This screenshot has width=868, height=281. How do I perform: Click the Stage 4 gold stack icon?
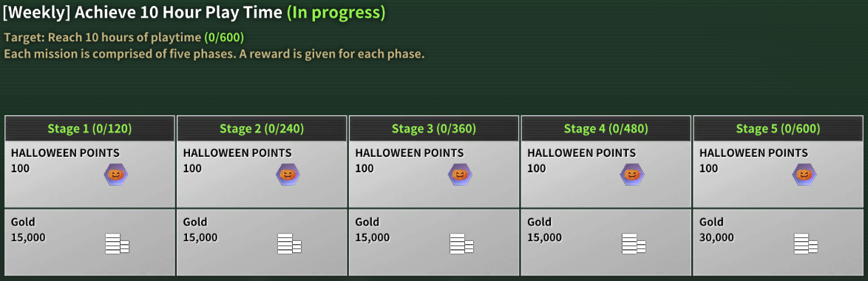634,244
